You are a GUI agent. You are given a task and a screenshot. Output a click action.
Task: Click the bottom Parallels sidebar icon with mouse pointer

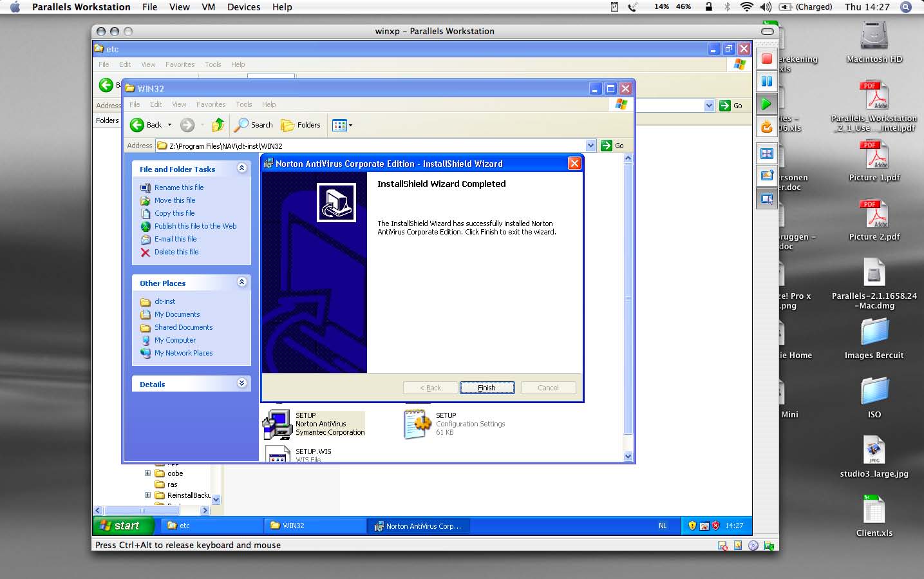point(766,199)
